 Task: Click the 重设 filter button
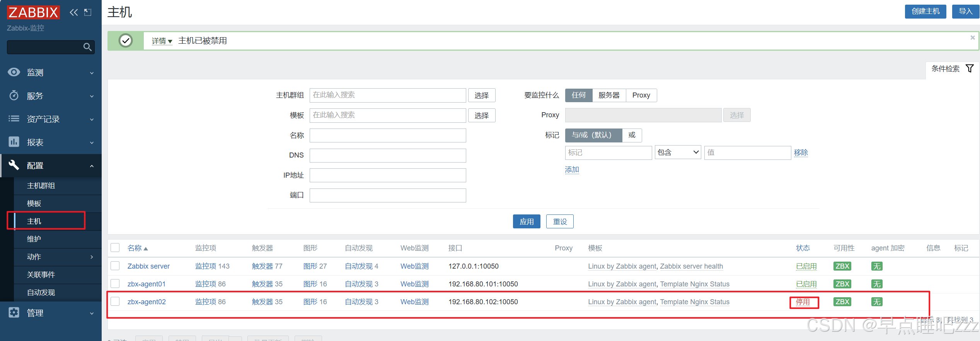pos(560,221)
